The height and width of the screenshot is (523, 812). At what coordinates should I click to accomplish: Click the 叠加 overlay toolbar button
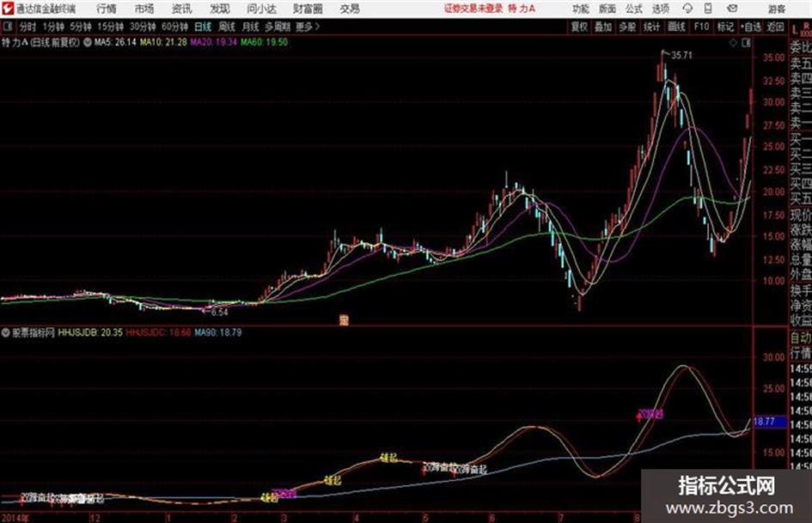pyautogui.click(x=603, y=27)
